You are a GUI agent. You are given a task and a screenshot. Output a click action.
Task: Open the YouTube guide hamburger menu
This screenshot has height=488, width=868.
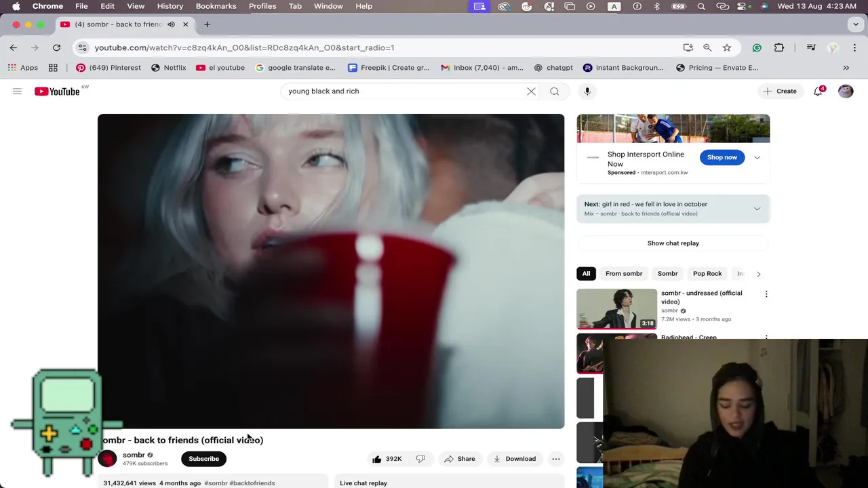18,91
